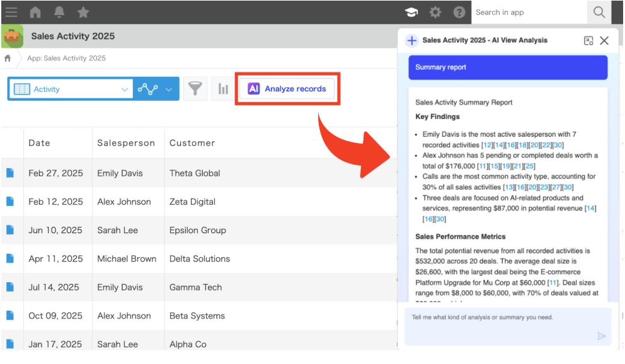Viewport: 625px width, 364px height.
Task: Expand the AI analysis panel
Action: (x=588, y=40)
